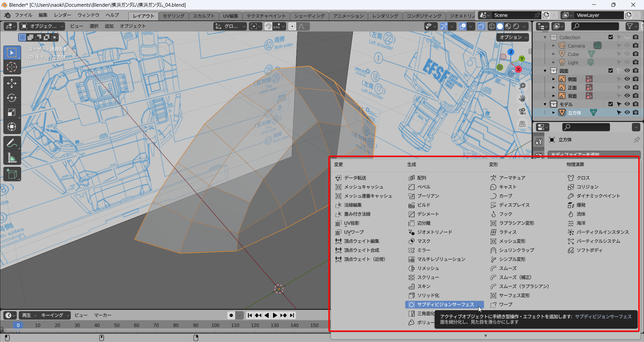This screenshot has height=342, width=644.
Task: Add the ミラー modifier from the list
Action: pyautogui.click(x=424, y=250)
